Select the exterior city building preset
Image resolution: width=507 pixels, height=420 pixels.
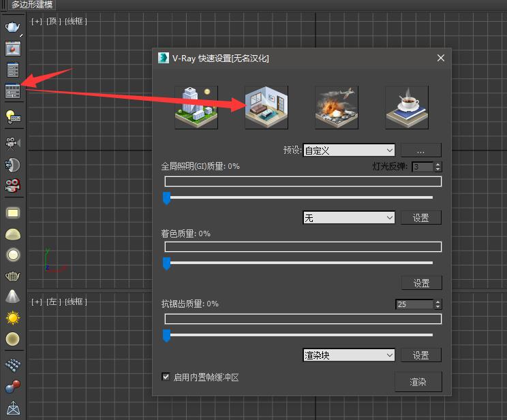point(196,108)
